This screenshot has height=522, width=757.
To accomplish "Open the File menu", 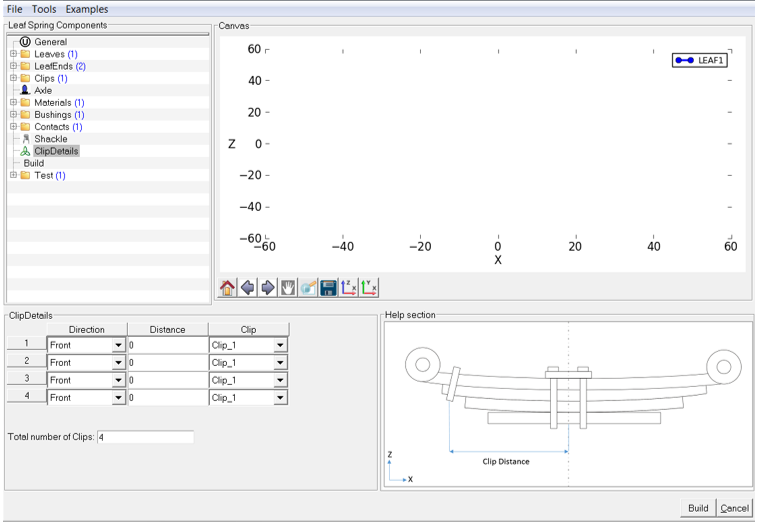I will (x=15, y=9).
